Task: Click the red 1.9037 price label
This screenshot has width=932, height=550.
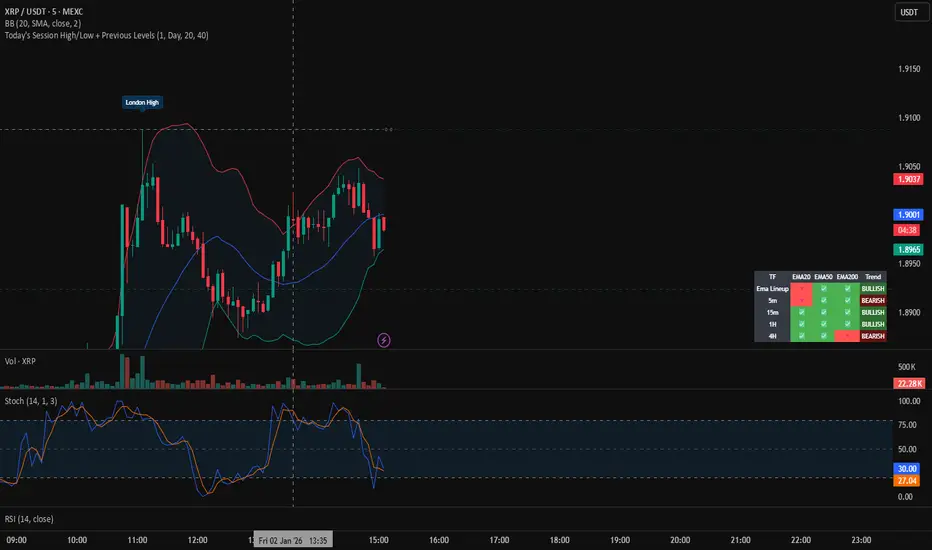Action: click(908, 179)
